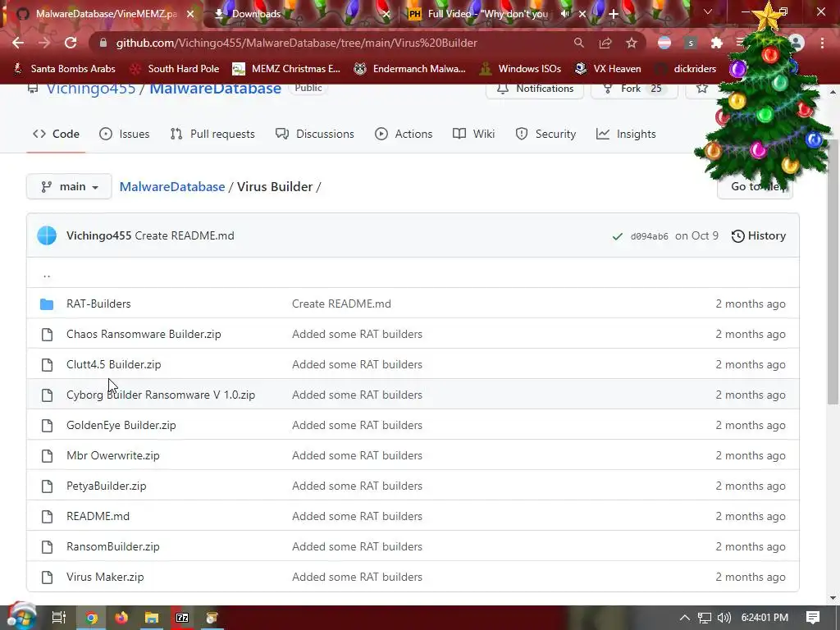Expand the main branch dropdown
840x630 pixels.
pos(69,186)
